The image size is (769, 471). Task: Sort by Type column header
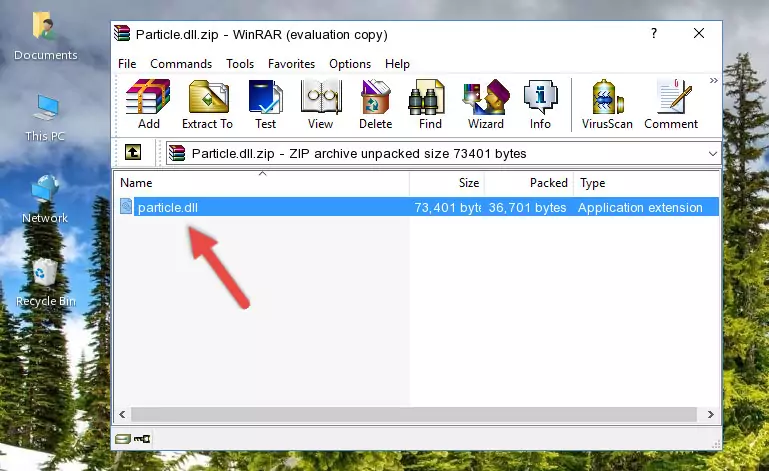(x=646, y=183)
